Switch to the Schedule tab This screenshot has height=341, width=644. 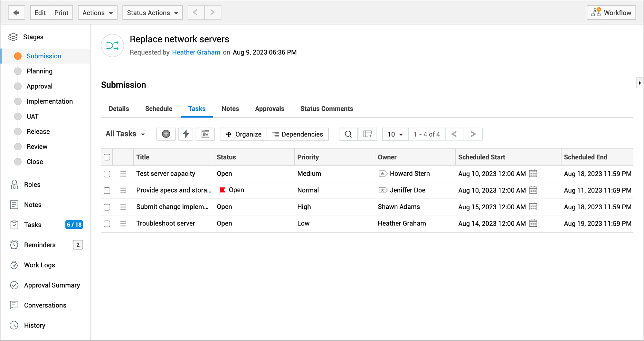pyautogui.click(x=158, y=109)
